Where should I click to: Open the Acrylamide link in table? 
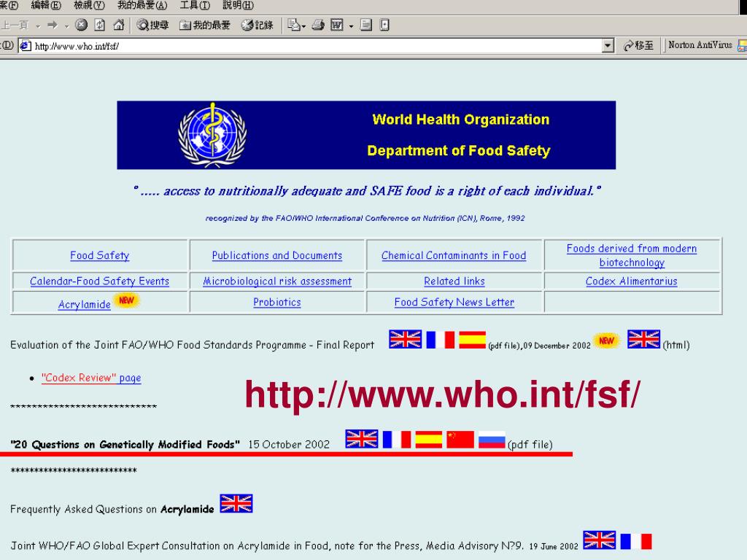click(x=85, y=304)
